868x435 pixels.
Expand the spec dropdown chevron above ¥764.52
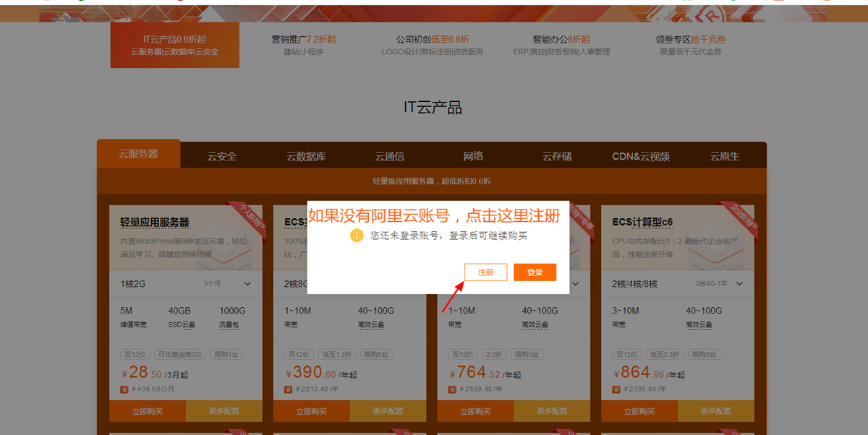[576, 284]
